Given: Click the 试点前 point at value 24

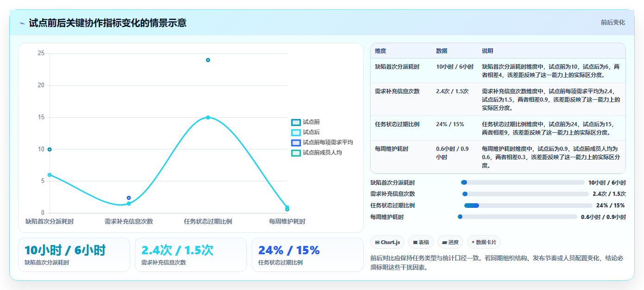Looking at the screenshot, I should pos(208,60).
